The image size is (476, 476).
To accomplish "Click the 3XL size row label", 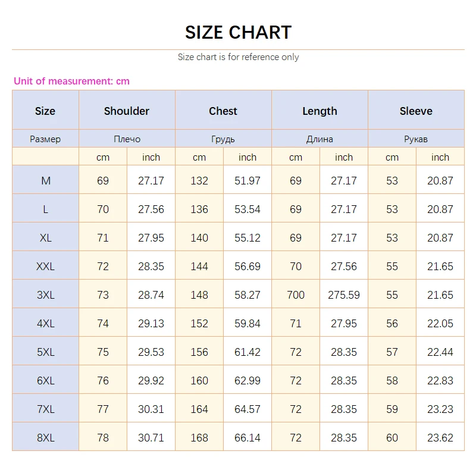I will coord(45,295).
